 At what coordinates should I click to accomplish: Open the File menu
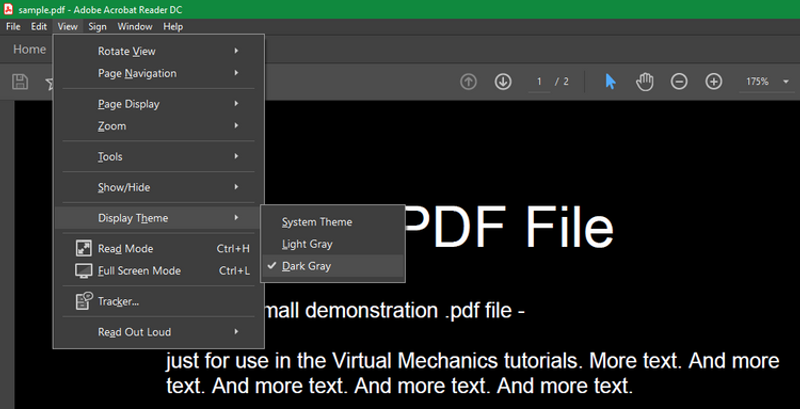[x=13, y=26]
